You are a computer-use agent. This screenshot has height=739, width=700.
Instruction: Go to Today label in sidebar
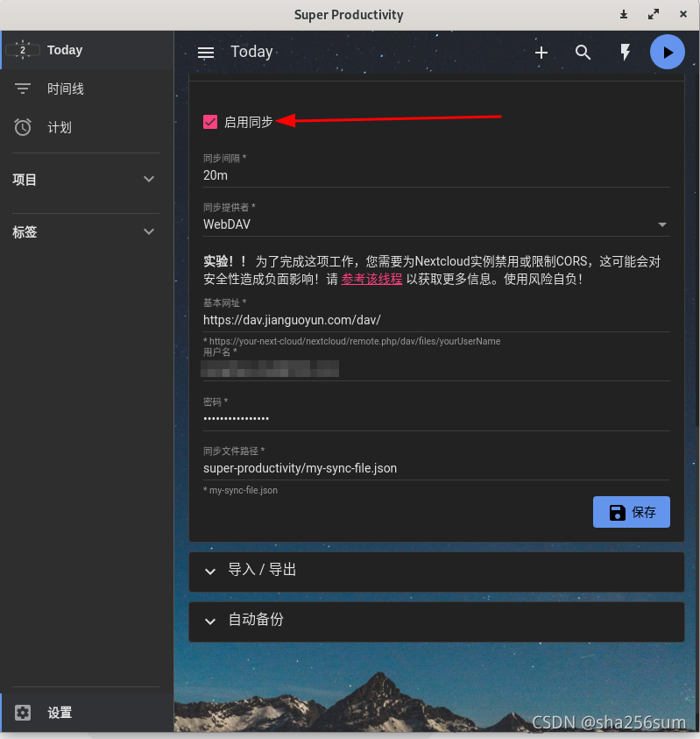(65, 50)
